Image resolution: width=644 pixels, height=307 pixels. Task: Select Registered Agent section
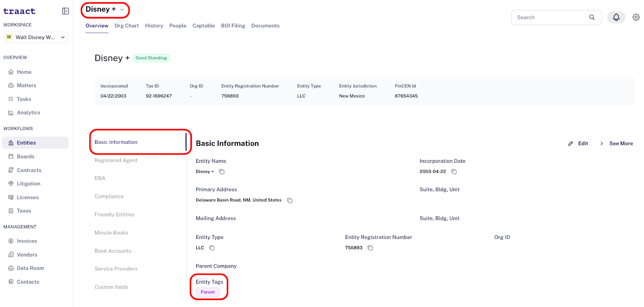coord(116,160)
